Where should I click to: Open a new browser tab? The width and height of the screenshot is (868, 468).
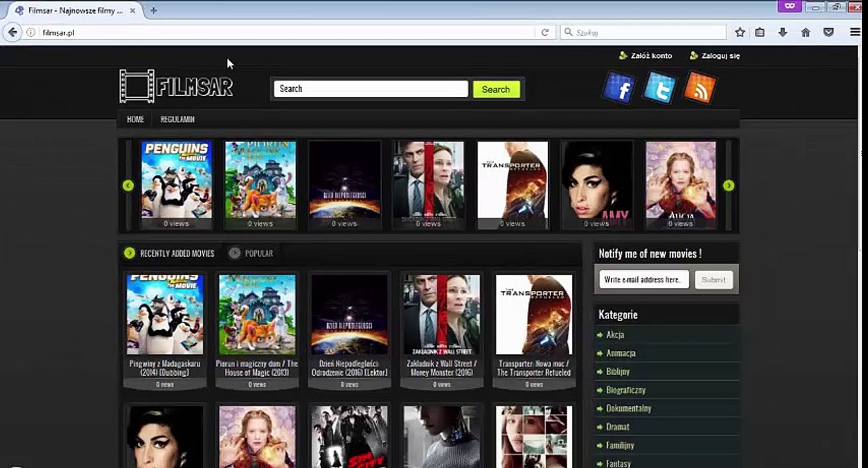154,10
